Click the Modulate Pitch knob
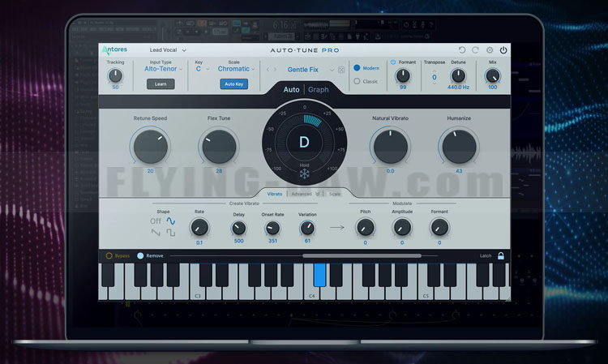This screenshot has width=608, height=364. pyautogui.click(x=366, y=228)
